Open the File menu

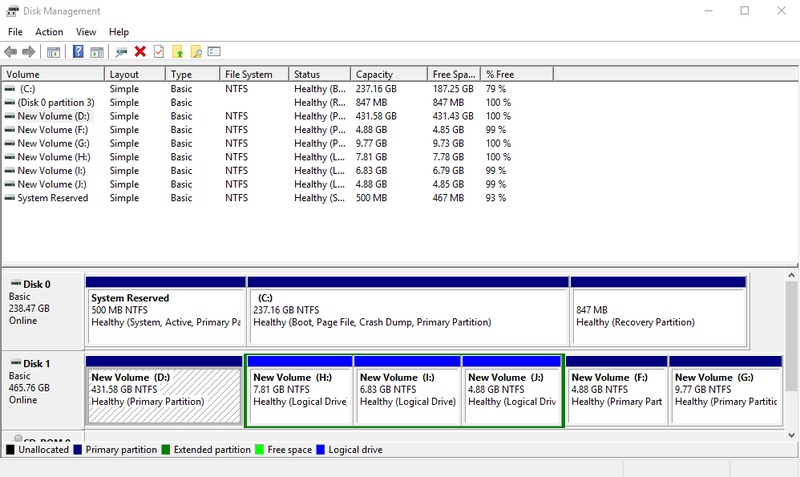click(x=15, y=32)
